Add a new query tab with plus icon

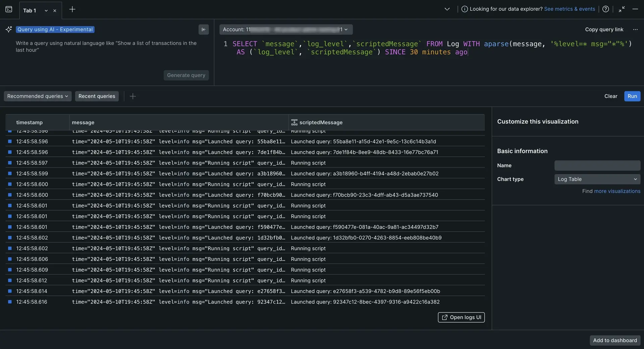pyautogui.click(x=72, y=9)
